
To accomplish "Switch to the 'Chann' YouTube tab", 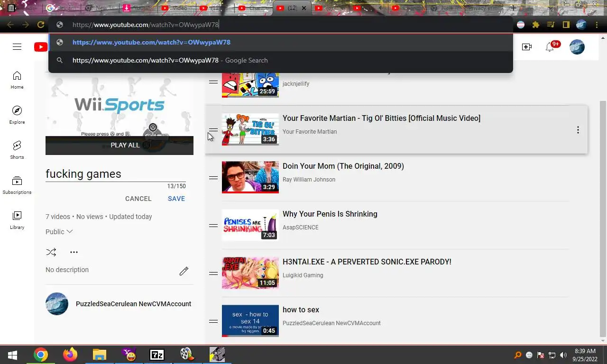I will pos(253,8).
